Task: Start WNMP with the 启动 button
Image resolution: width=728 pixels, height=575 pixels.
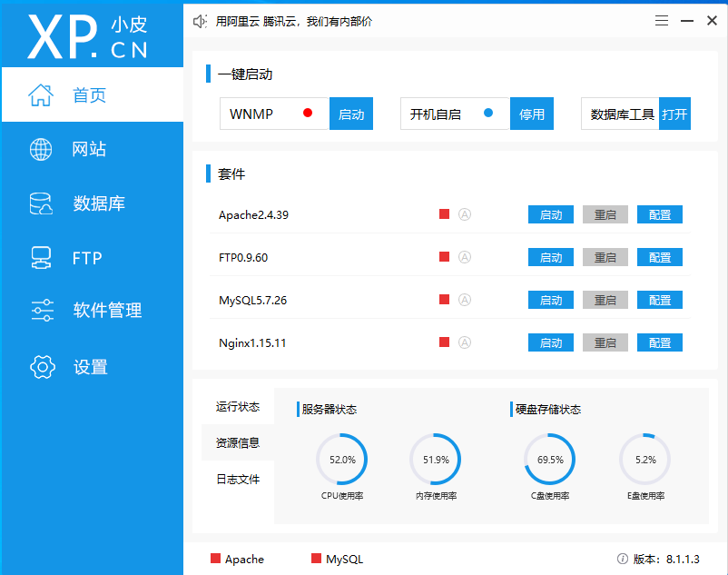Action: tap(351, 114)
